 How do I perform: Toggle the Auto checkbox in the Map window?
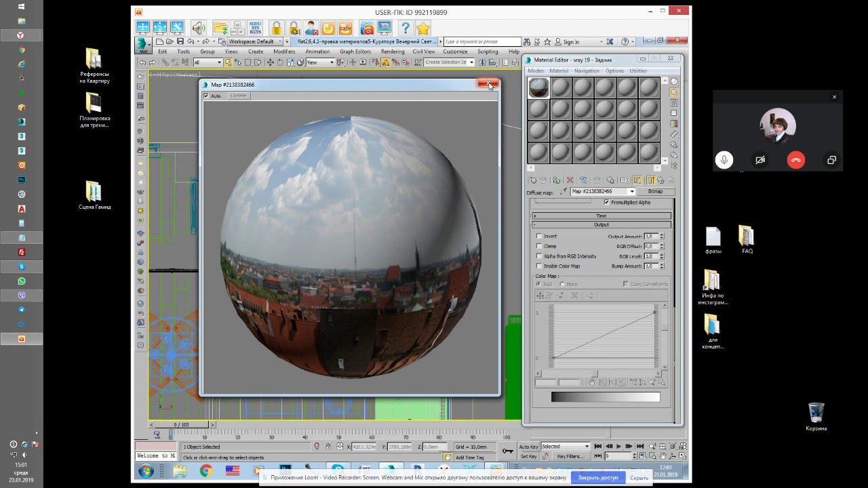click(206, 96)
